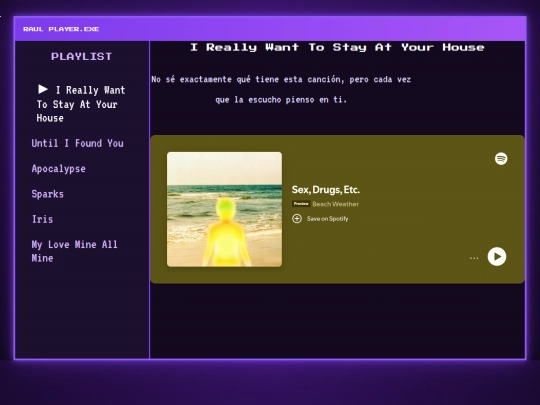Open the Sex, Drugs, Etc. track title
This screenshot has height=405, width=540.
coord(326,190)
